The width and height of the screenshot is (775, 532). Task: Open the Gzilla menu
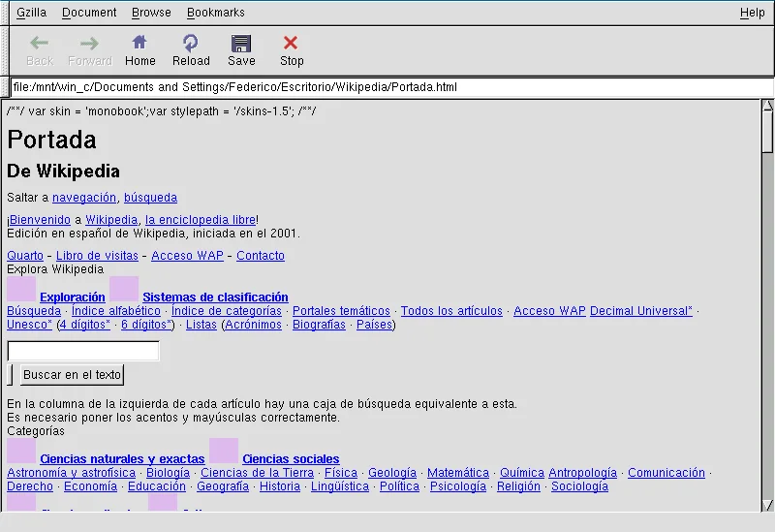click(x=31, y=13)
